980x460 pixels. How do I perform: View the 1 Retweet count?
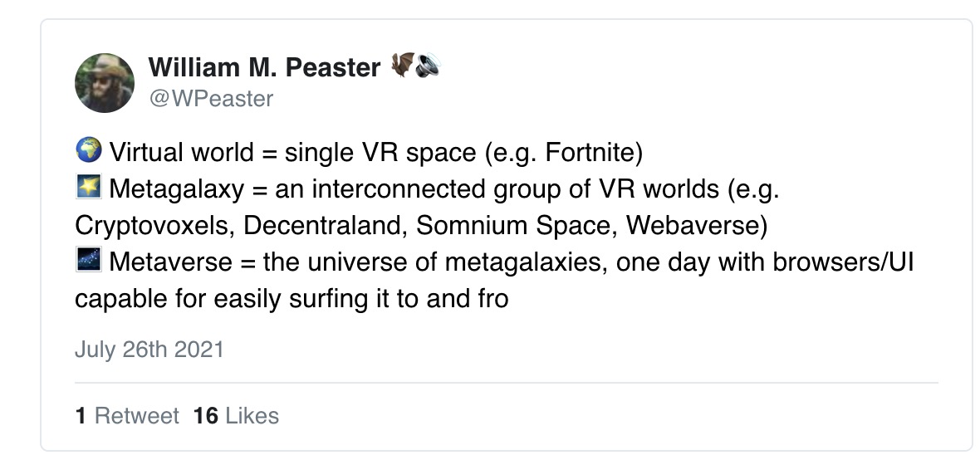click(127, 416)
